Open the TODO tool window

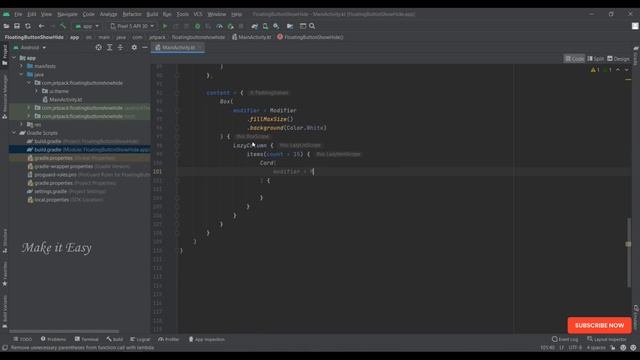[23, 340]
